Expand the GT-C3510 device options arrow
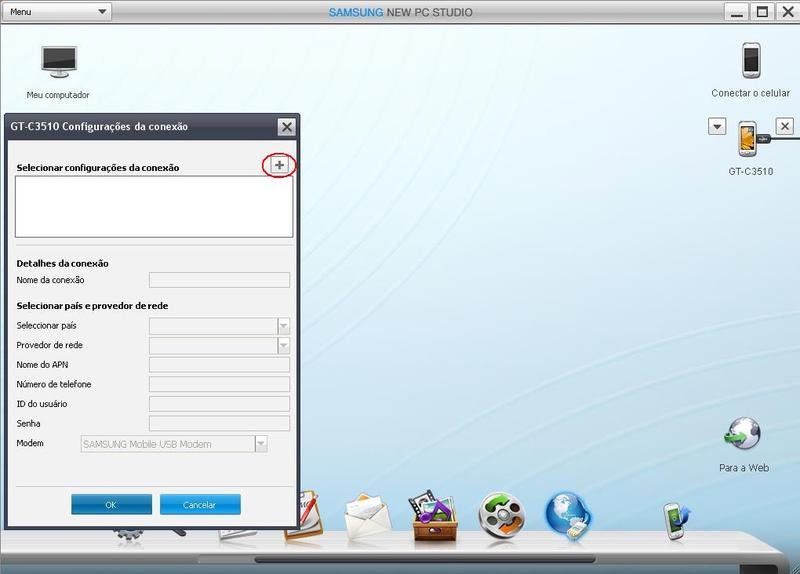800x574 pixels. click(717, 126)
